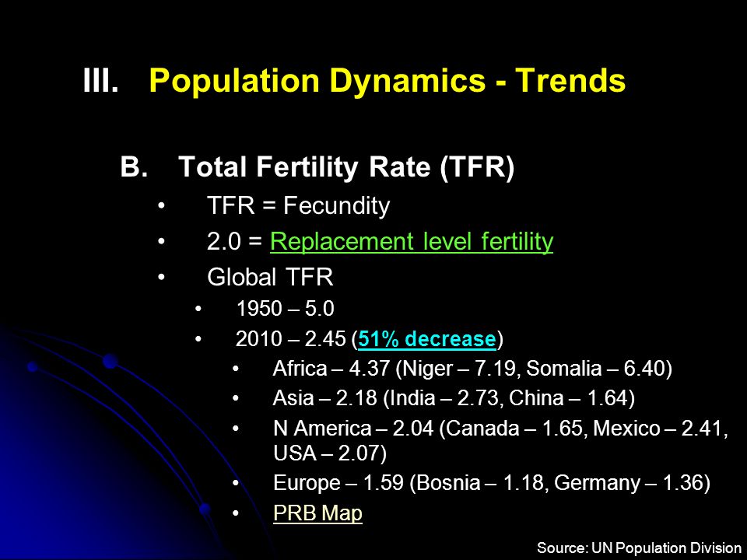The width and height of the screenshot is (747, 560).
Task: Click the bullet TFR = Fecundity
Action: coord(298,205)
